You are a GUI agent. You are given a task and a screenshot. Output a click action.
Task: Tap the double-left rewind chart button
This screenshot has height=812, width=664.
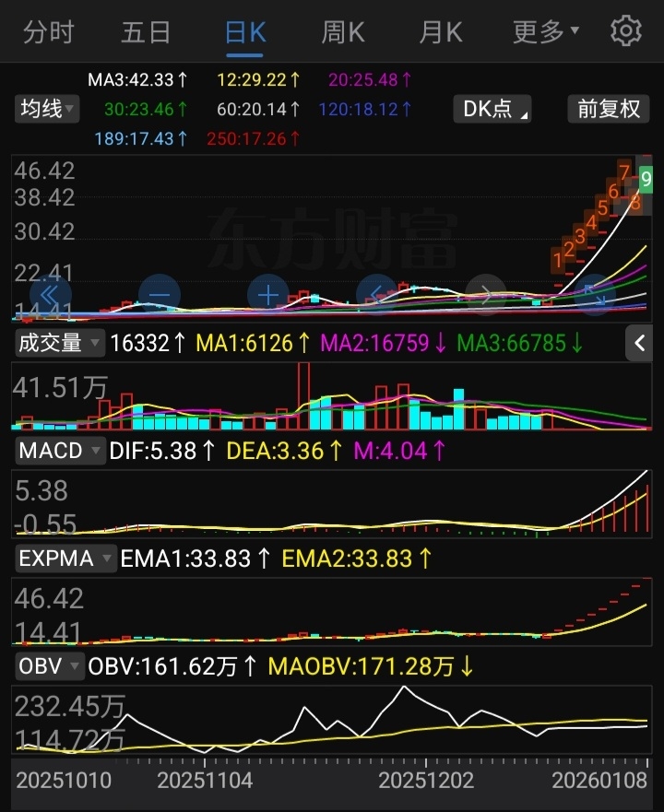coord(51,295)
